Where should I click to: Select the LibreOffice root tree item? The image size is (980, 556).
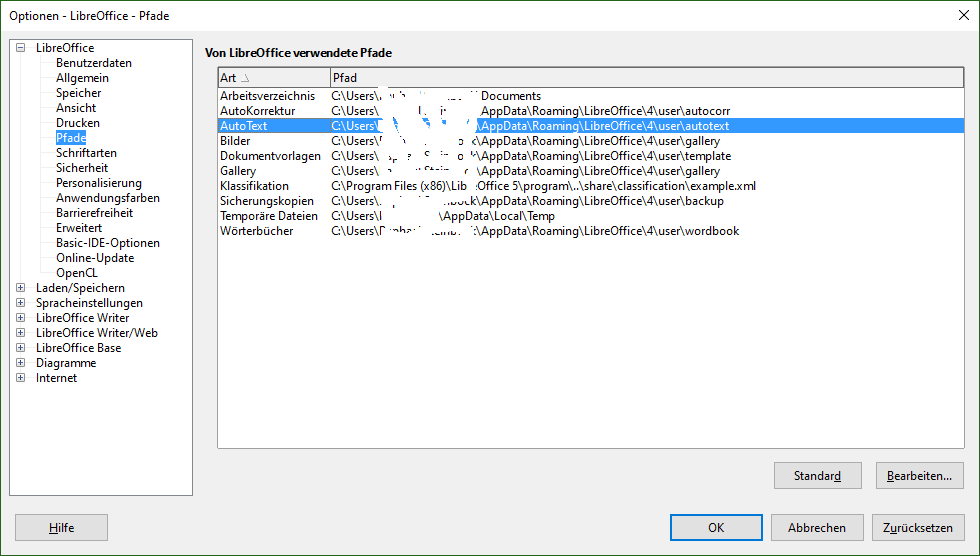click(x=65, y=47)
